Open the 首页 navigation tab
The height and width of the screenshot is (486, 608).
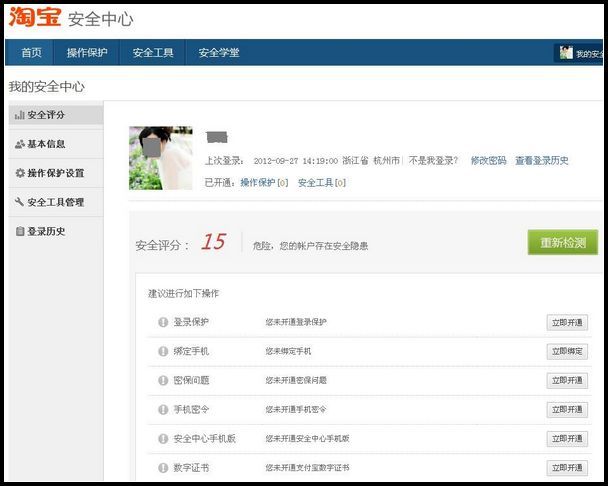point(31,53)
